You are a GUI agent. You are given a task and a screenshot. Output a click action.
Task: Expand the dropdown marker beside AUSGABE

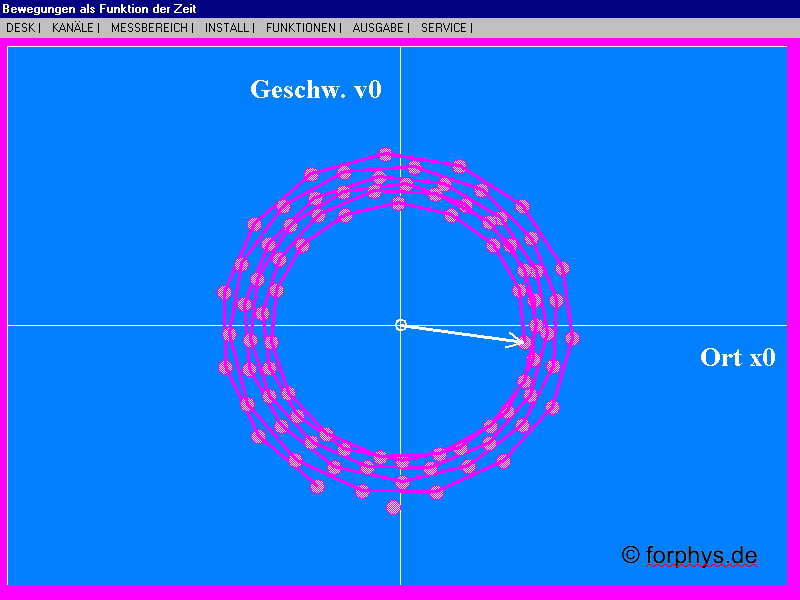pyautogui.click(x=406, y=28)
